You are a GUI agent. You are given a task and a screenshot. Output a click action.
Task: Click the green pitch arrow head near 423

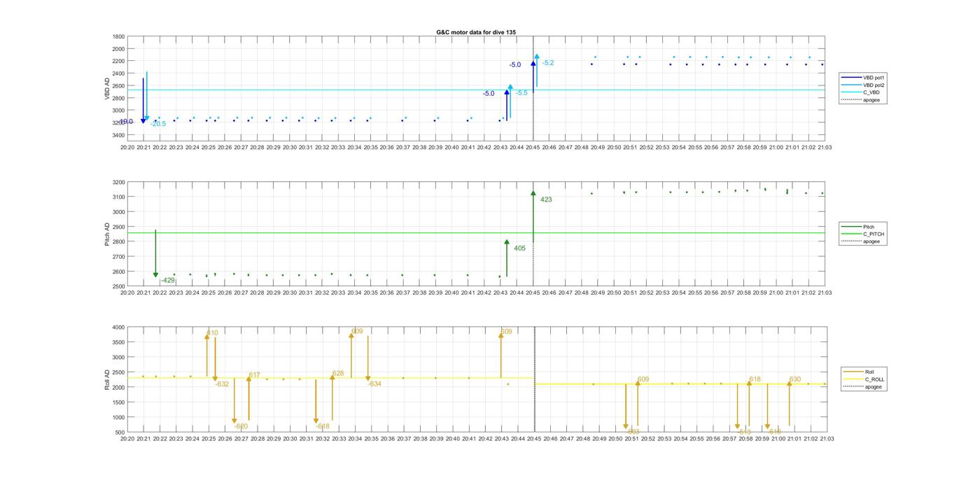pos(533,193)
